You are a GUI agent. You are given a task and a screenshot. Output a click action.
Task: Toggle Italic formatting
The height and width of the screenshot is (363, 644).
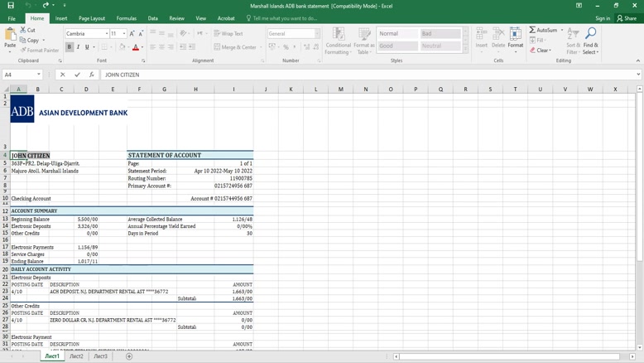[x=79, y=47]
